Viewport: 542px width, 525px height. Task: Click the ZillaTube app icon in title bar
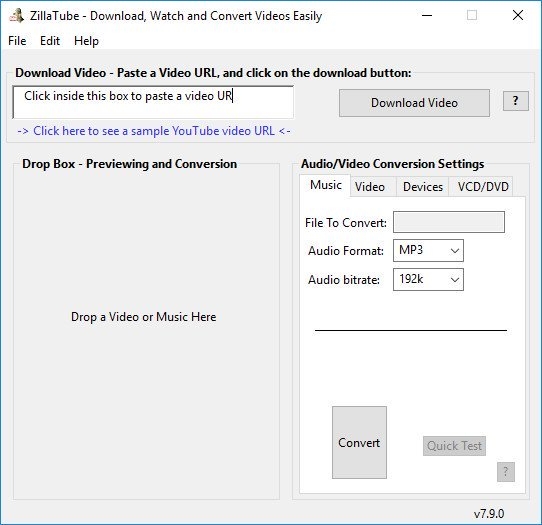(17, 16)
